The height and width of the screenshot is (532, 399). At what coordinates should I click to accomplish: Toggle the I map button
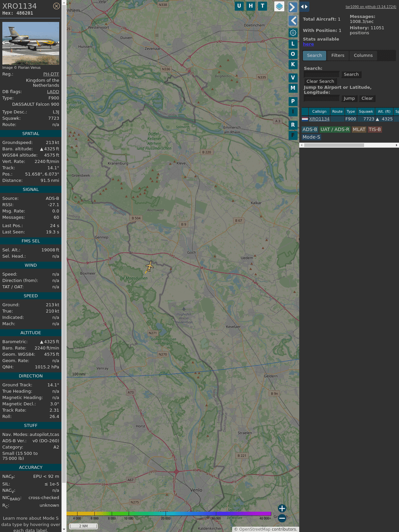point(293,112)
